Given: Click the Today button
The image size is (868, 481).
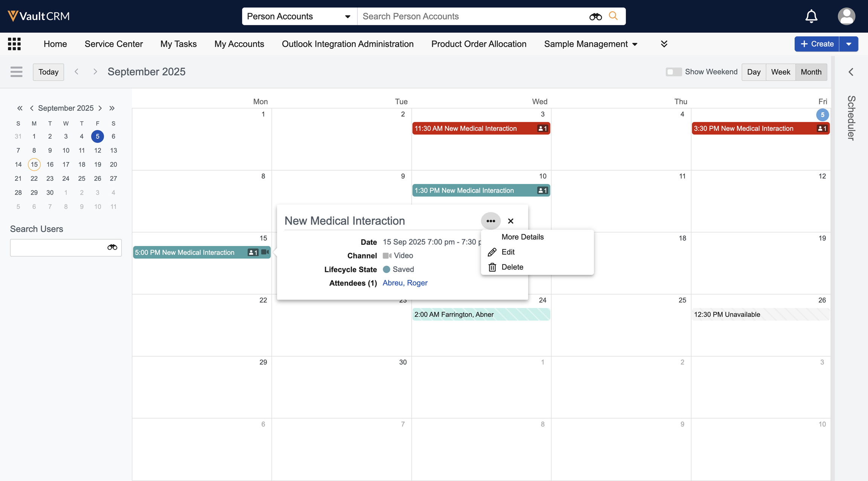Looking at the screenshot, I should pos(48,72).
